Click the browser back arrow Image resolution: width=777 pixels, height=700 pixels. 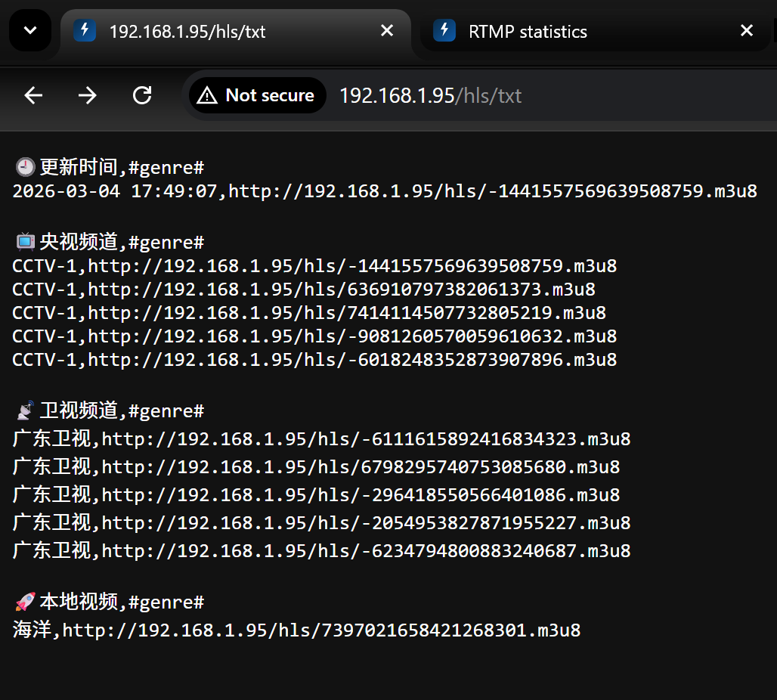click(x=33, y=95)
